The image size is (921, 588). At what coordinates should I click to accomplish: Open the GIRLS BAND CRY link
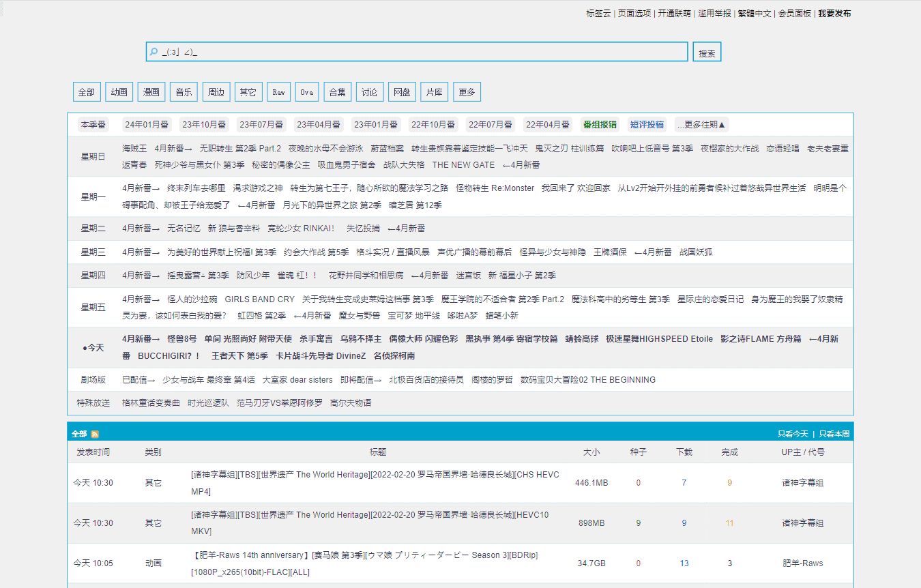pyautogui.click(x=260, y=299)
